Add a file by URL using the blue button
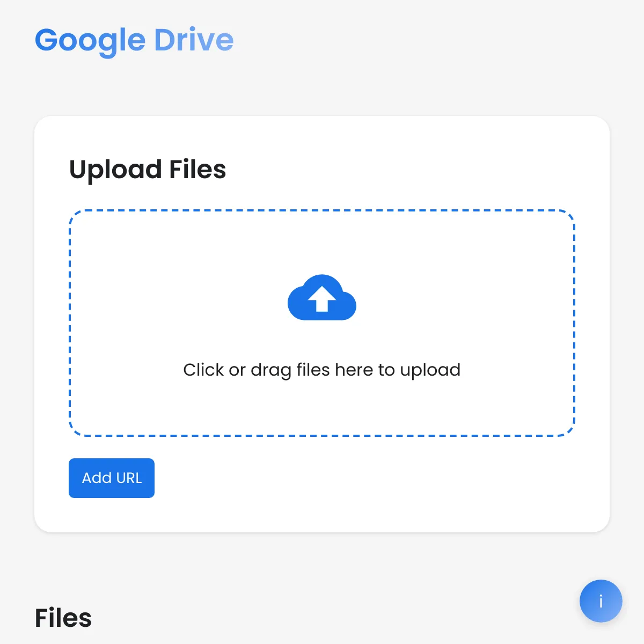Viewport: 644px width, 644px height. coord(112,478)
